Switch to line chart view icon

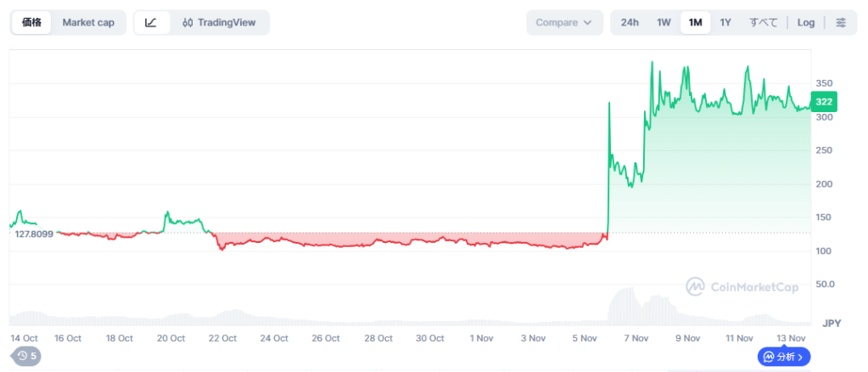click(151, 22)
